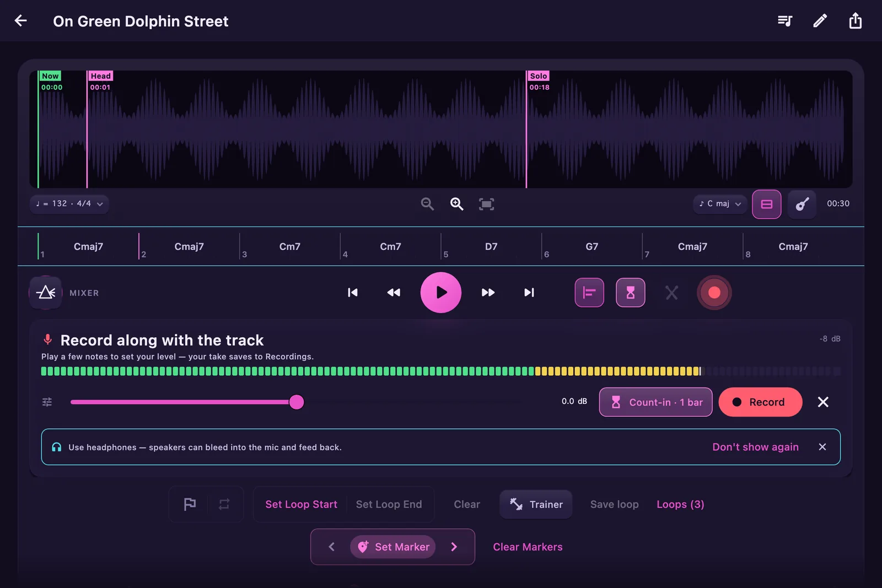Screen dimensions: 882x588
Task: Select bar 4 Cm7 chord
Action: pyautogui.click(x=390, y=246)
